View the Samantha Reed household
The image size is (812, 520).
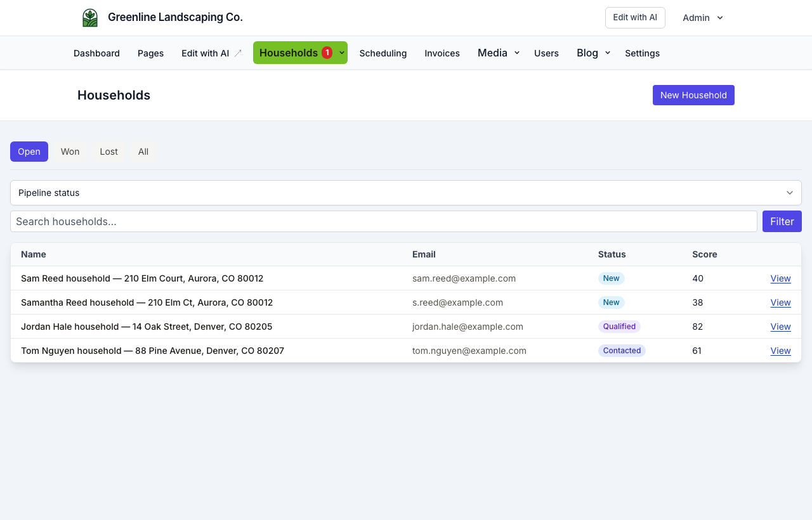[780, 302]
